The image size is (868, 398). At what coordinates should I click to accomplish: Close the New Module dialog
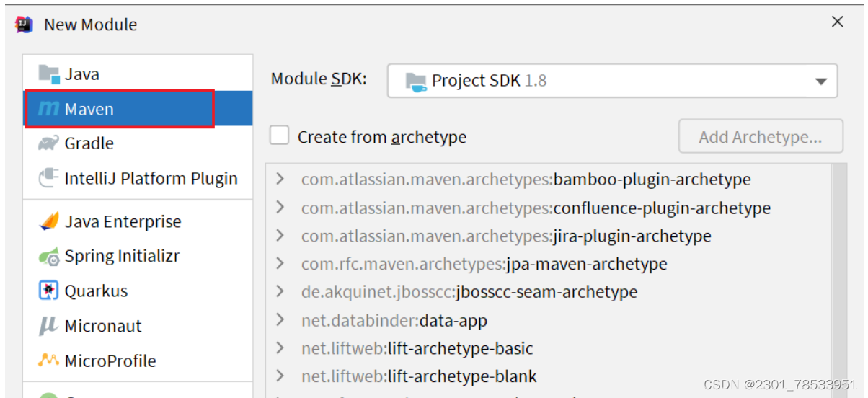837,22
